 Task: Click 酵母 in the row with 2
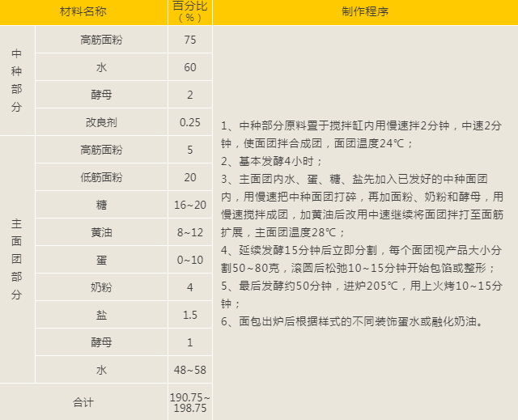pyautogui.click(x=101, y=95)
